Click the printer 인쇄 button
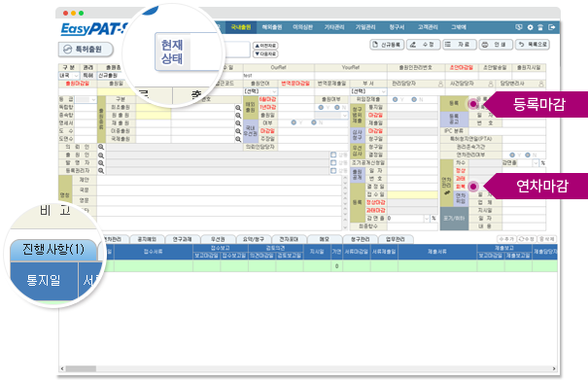Screen dimensions: 588x380 [495, 45]
